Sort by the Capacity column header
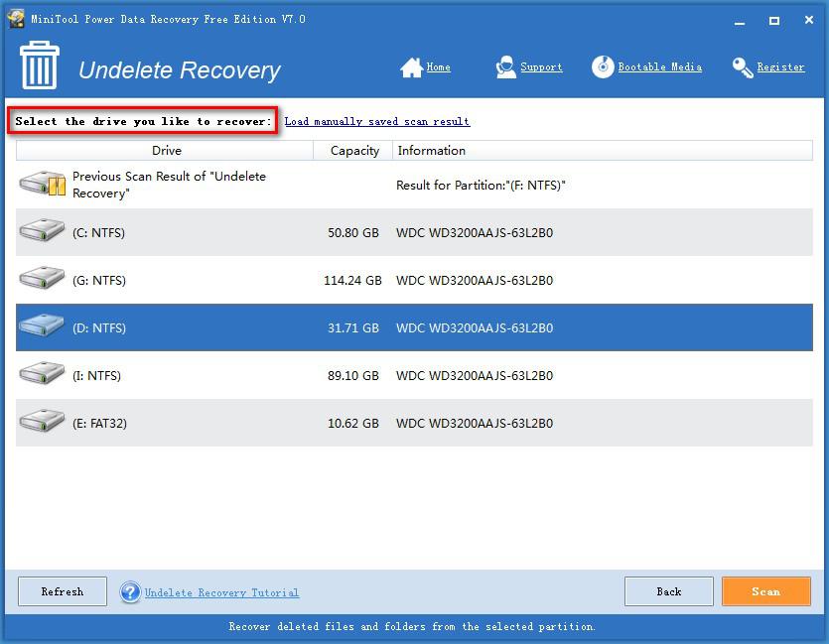829x644 pixels. tap(353, 151)
